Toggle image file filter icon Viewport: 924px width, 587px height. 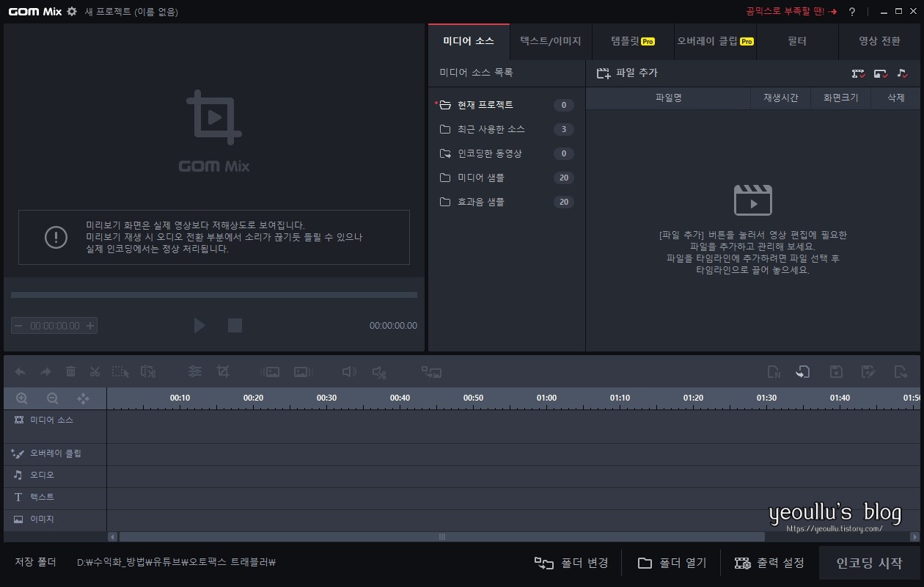click(881, 73)
